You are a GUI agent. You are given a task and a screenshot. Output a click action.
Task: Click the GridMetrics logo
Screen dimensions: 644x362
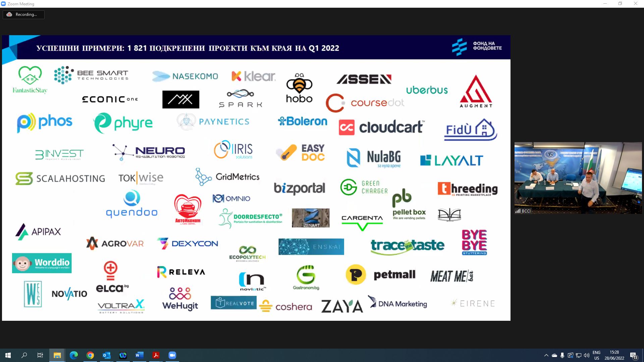[x=227, y=177]
